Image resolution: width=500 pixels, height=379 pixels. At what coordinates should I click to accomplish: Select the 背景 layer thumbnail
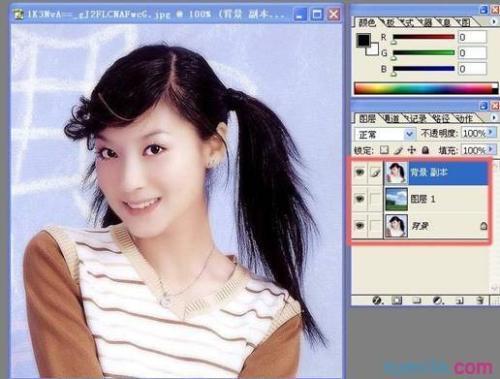click(396, 226)
